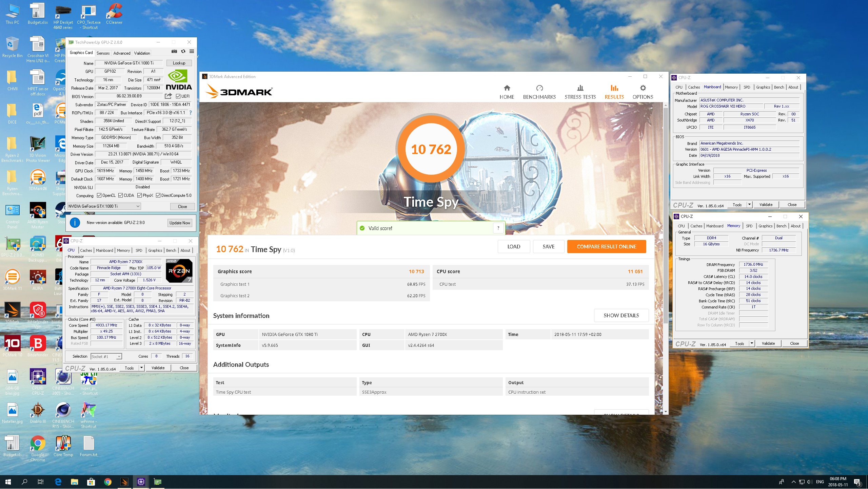
Task: Open the GPU-Z hamburger menu icon
Action: pyautogui.click(x=192, y=52)
